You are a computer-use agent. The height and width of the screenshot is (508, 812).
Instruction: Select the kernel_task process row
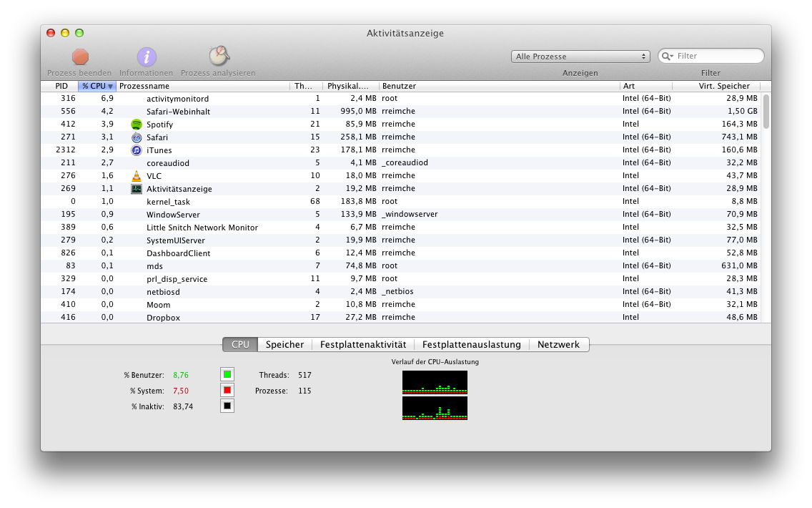(401, 202)
